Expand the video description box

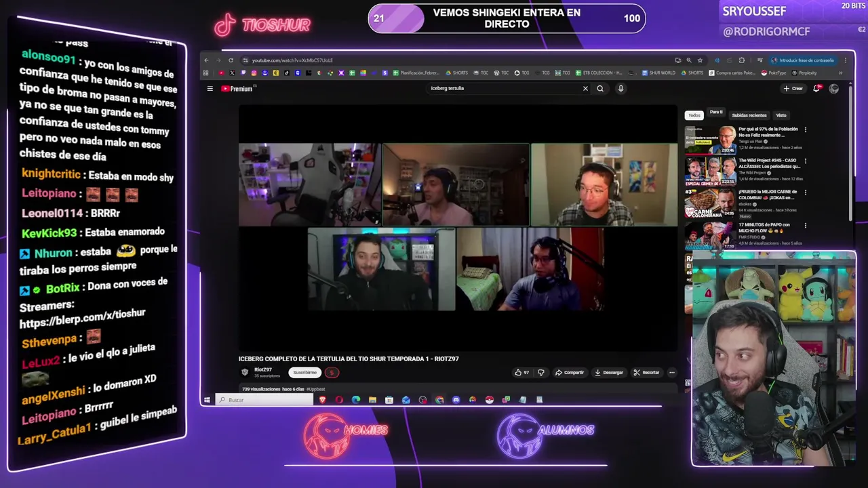tap(458, 389)
